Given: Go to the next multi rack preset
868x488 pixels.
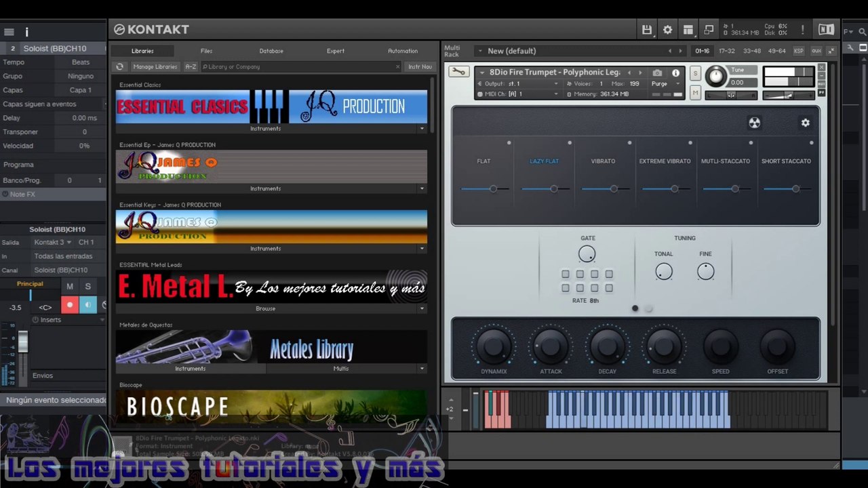Looking at the screenshot, I should [x=681, y=51].
